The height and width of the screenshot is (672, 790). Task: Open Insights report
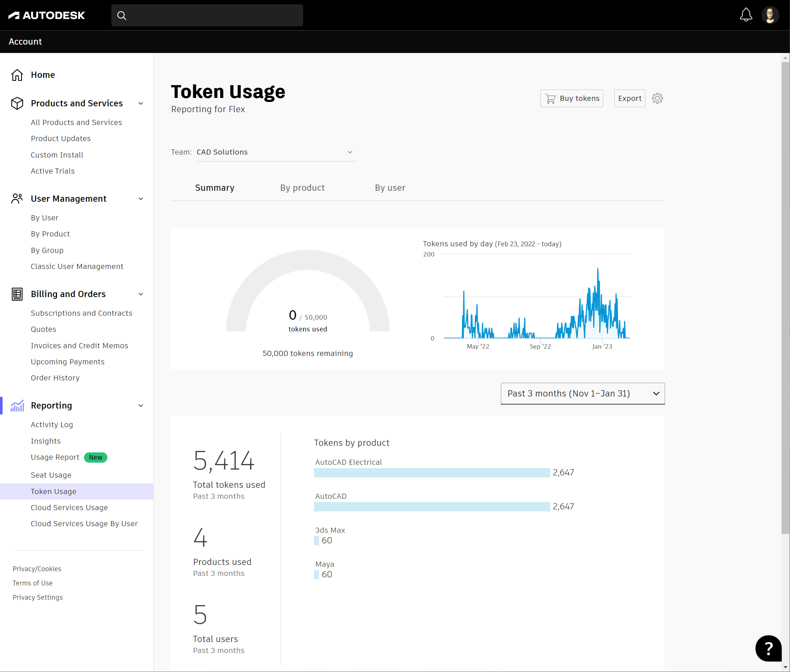click(x=46, y=441)
